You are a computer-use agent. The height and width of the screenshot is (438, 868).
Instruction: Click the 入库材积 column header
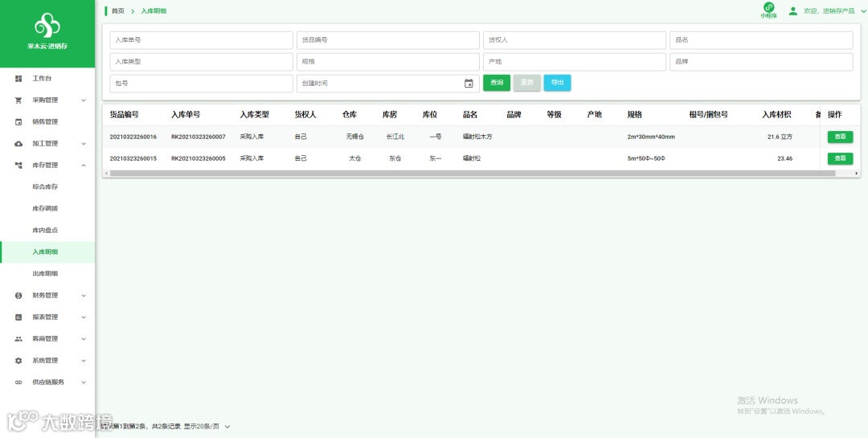pyautogui.click(x=776, y=115)
